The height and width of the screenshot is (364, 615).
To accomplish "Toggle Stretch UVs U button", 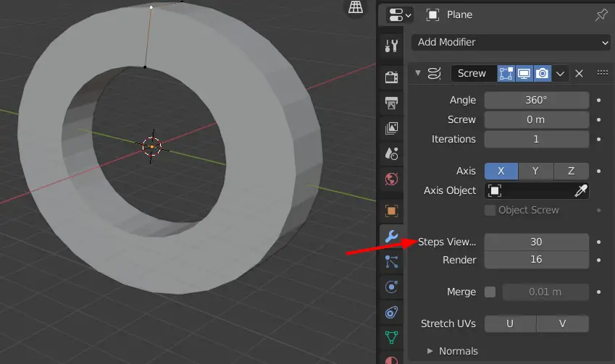I will [510, 323].
